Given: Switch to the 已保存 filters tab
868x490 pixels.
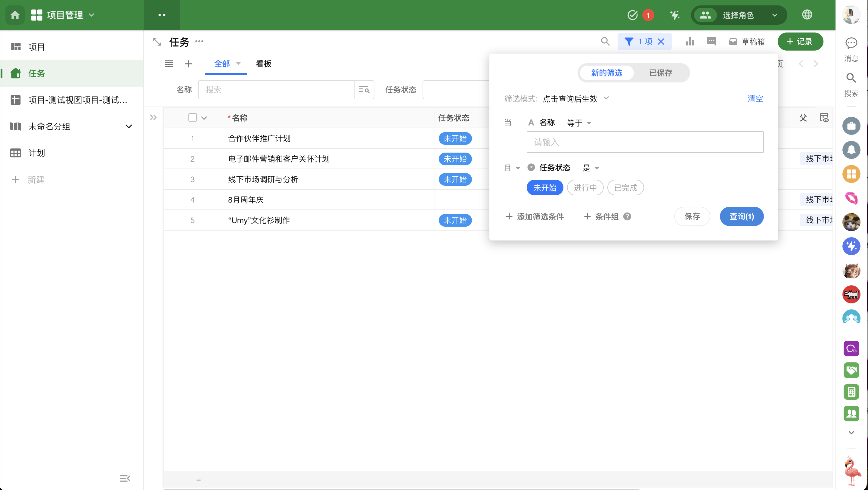Looking at the screenshot, I should pyautogui.click(x=660, y=73).
